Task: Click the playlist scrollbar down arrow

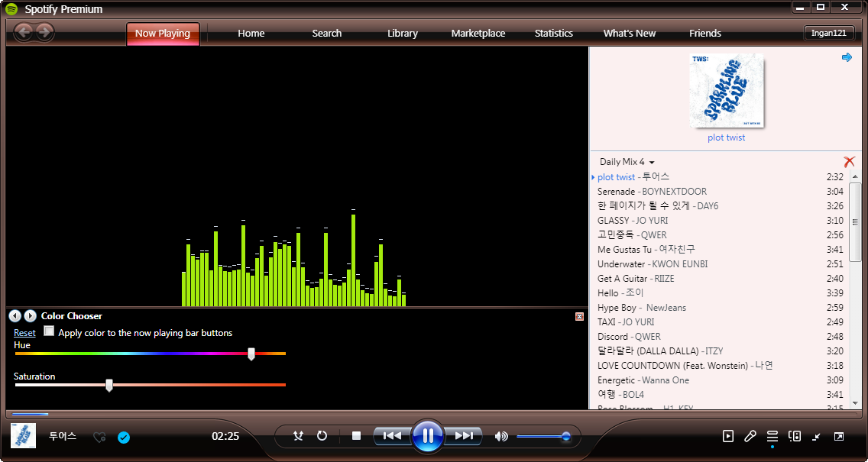Action: pos(855,403)
